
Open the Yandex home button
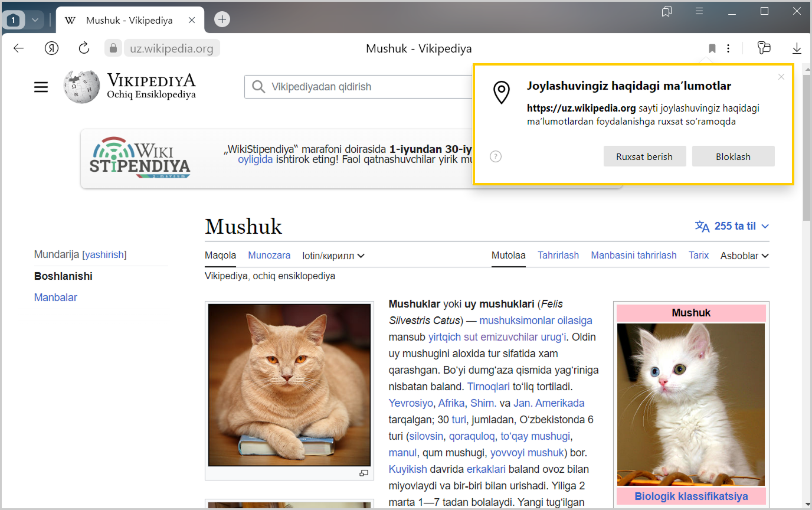point(52,48)
